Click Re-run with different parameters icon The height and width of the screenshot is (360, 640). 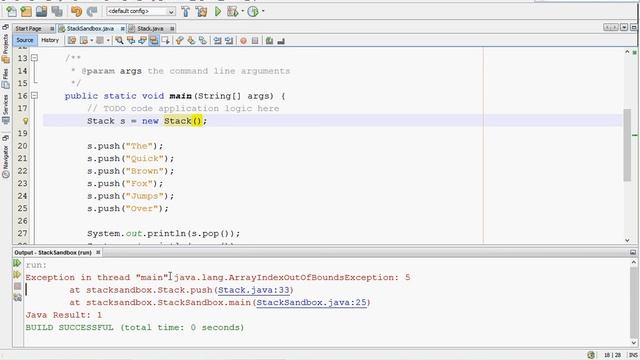click(17, 275)
